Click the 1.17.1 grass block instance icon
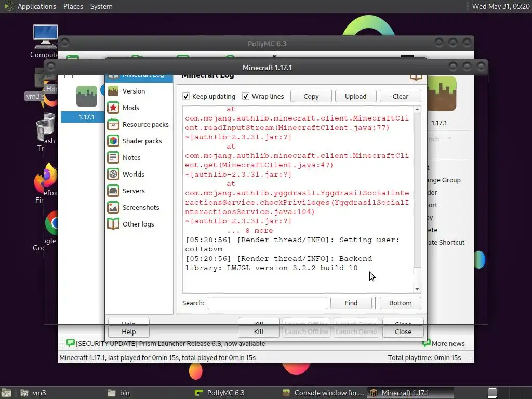Image resolution: width=532 pixels, height=399 pixels. coord(87,96)
